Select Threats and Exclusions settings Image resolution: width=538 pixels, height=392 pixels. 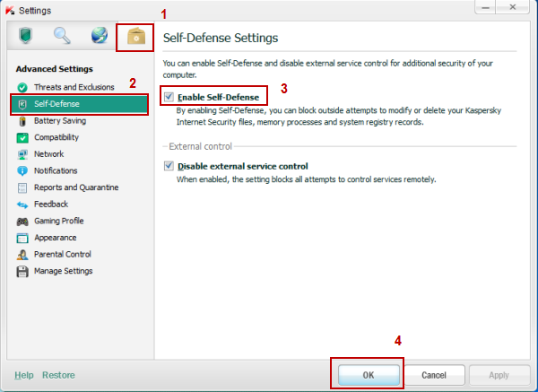(74, 87)
